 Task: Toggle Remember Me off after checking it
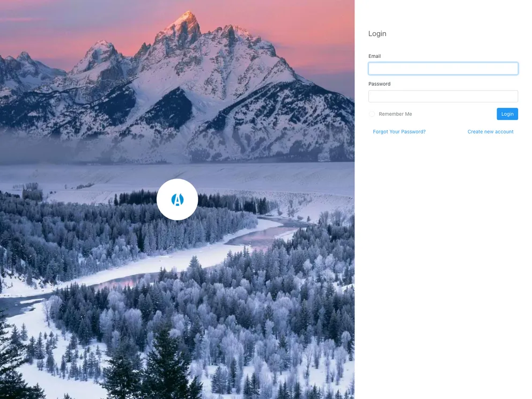click(x=372, y=114)
